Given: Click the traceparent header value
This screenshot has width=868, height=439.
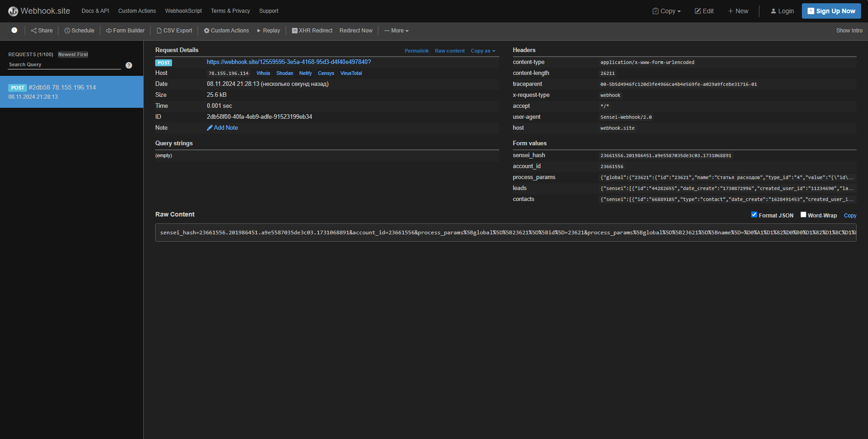Looking at the screenshot, I should tap(679, 84).
